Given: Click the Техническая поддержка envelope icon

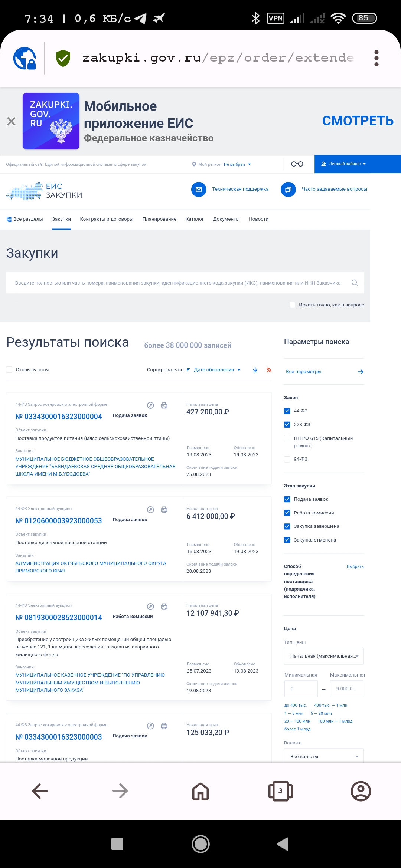Looking at the screenshot, I should (199, 189).
